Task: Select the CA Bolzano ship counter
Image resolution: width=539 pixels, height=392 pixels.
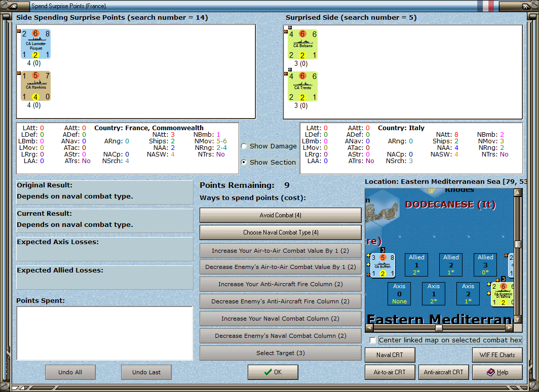Action: click(x=302, y=45)
